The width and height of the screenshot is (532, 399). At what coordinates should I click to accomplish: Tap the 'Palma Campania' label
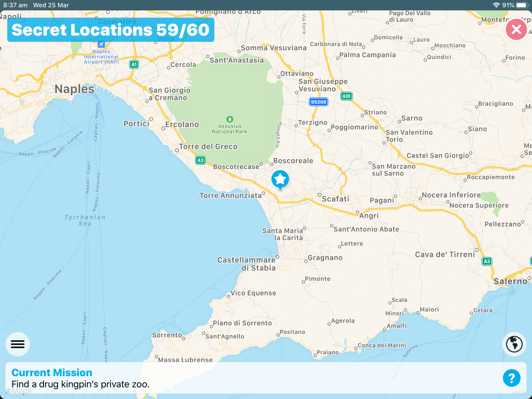point(368,55)
